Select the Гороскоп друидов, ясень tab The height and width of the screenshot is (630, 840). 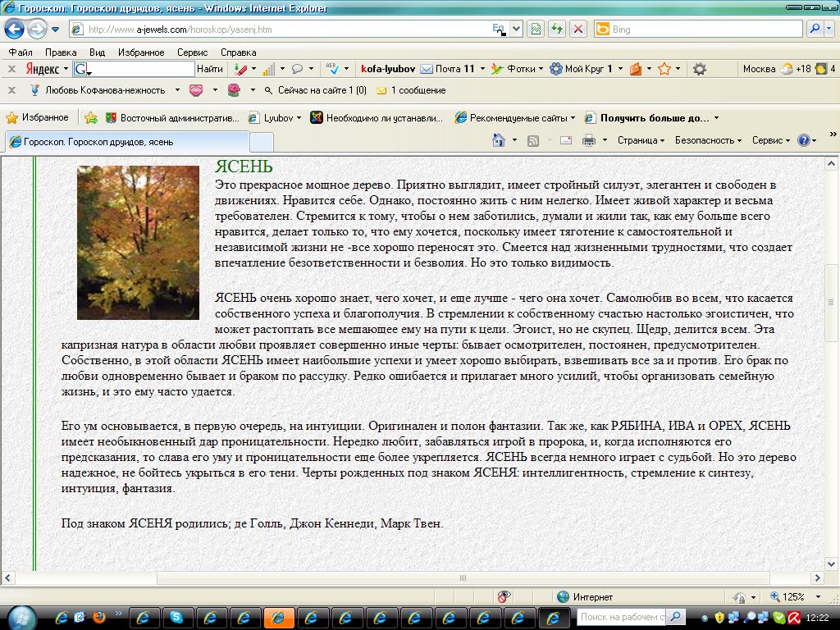click(127, 142)
